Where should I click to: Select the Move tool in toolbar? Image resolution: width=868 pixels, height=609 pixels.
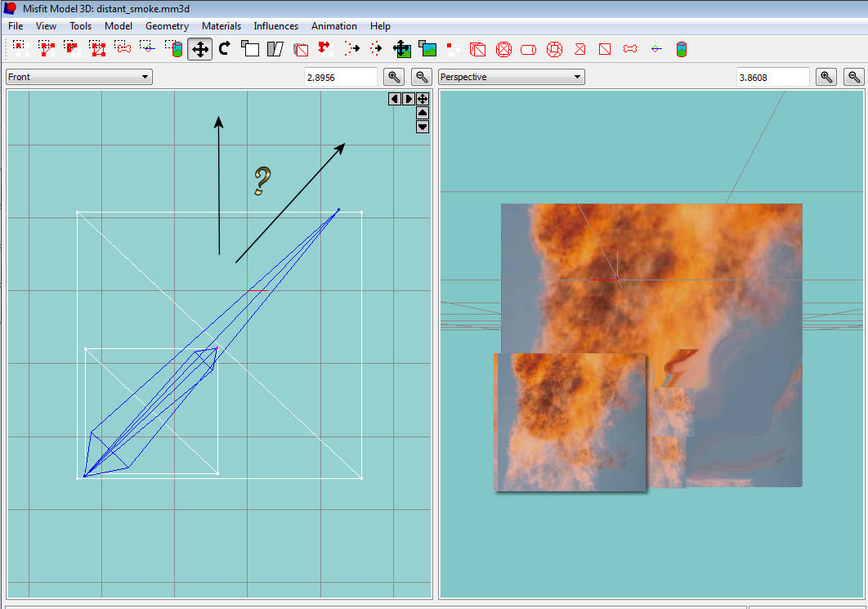199,49
